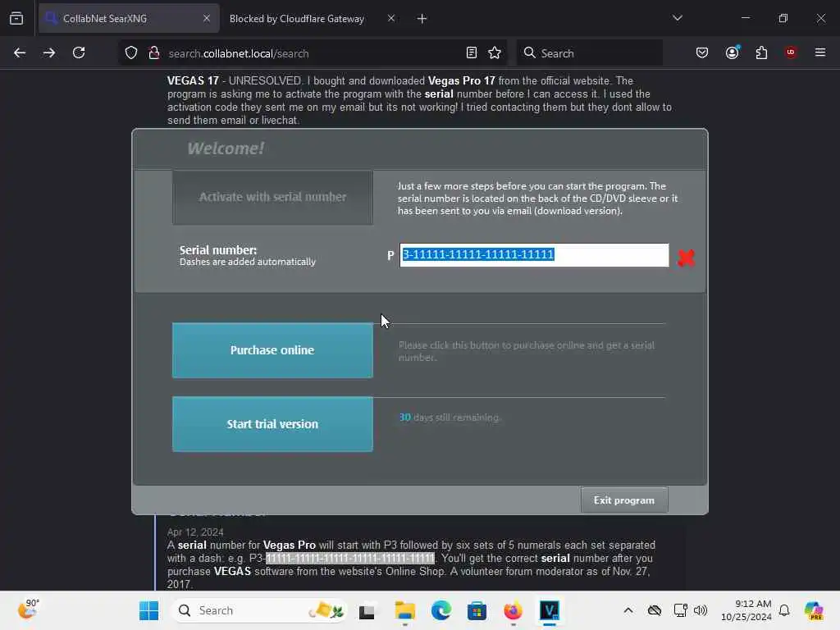Open the Firefox hamburger menu
The width and height of the screenshot is (840, 630).
click(x=820, y=53)
